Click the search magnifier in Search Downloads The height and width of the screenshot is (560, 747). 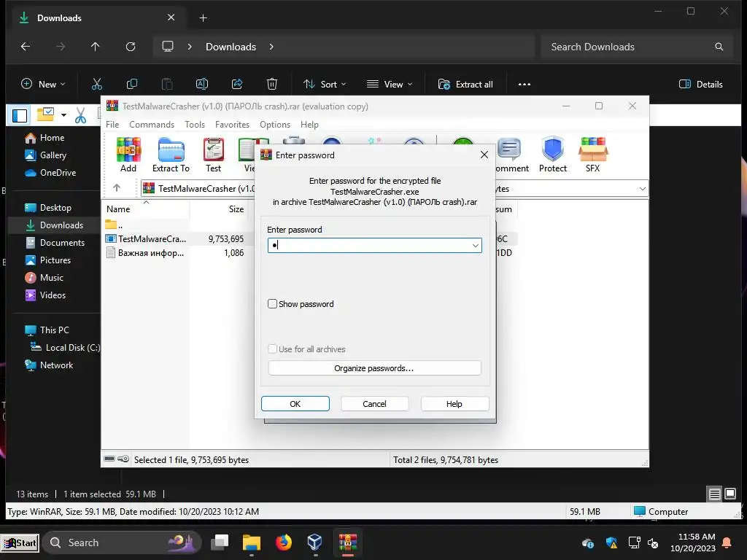click(719, 47)
